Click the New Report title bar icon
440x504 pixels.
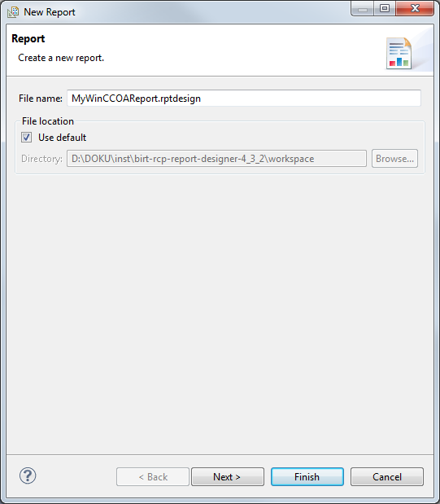13,12
